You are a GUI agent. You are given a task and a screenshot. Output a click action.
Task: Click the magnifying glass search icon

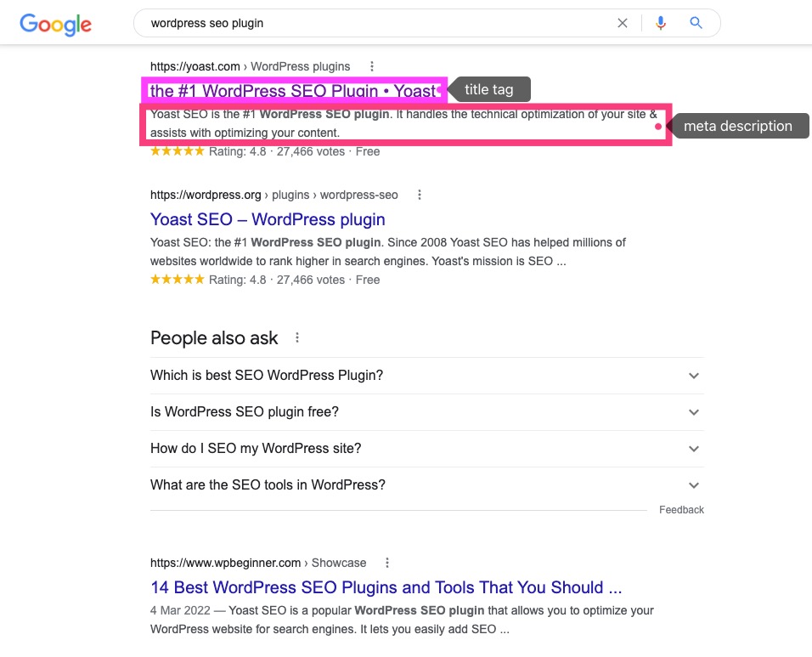696,23
